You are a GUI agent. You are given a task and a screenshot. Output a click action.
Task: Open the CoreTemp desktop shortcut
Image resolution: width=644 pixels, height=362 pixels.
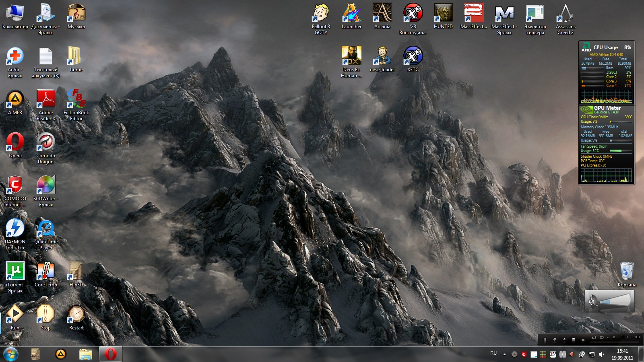[45, 272]
